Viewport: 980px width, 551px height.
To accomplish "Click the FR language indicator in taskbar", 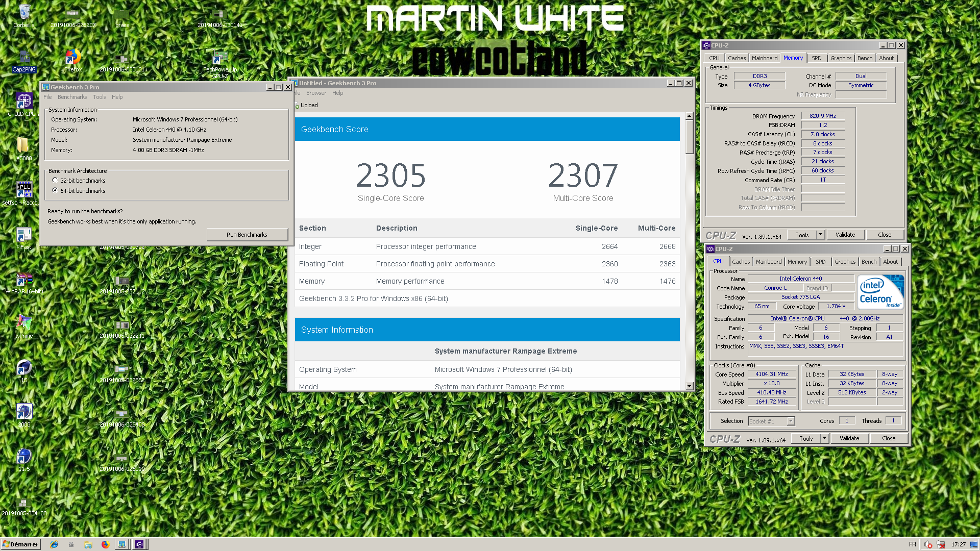I will click(x=913, y=544).
